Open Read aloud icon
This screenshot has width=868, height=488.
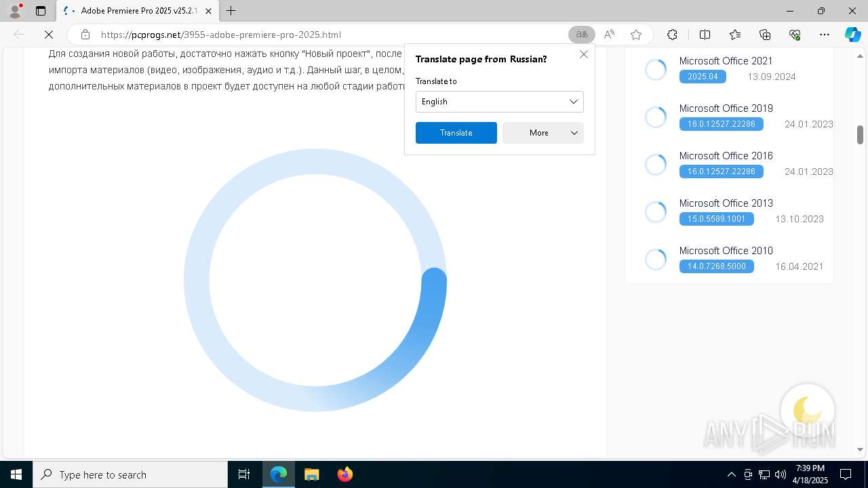(609, 35)
